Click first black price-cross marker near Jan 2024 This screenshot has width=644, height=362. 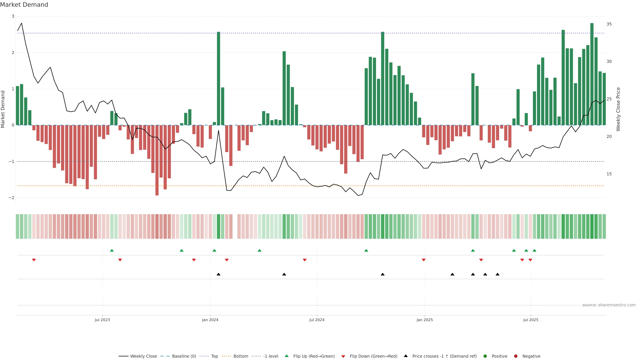click(x=219, y=274)
